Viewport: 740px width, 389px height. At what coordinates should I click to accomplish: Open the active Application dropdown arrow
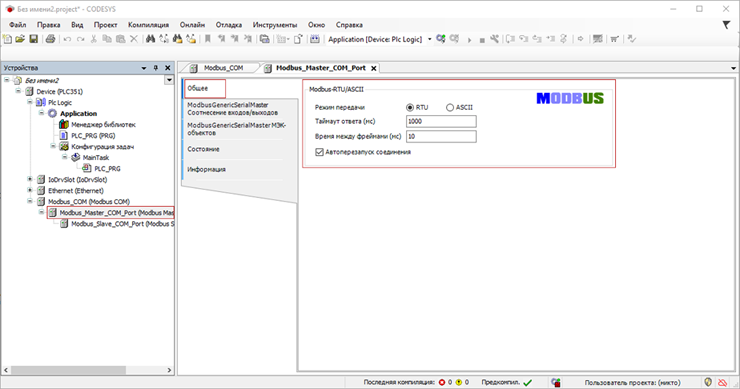tap(429, 39)
